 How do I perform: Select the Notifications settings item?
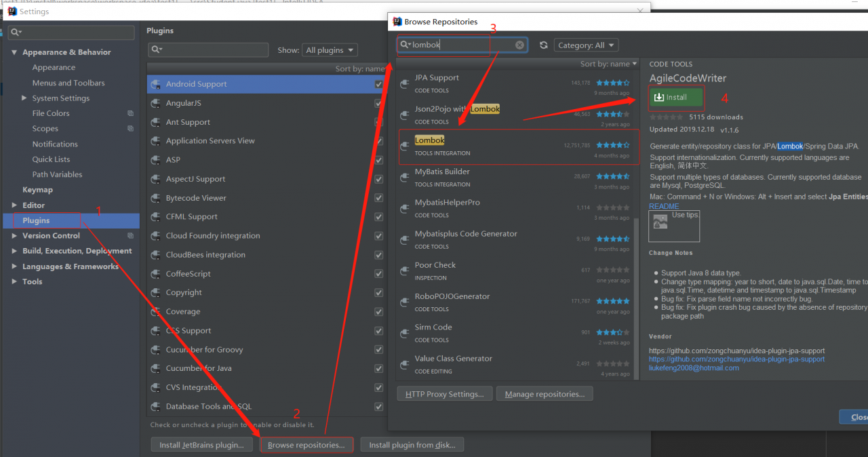55,144
